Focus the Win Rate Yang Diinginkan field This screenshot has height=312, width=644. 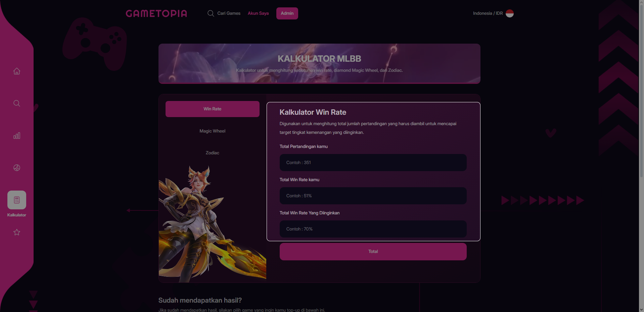[x=373, y=229]
